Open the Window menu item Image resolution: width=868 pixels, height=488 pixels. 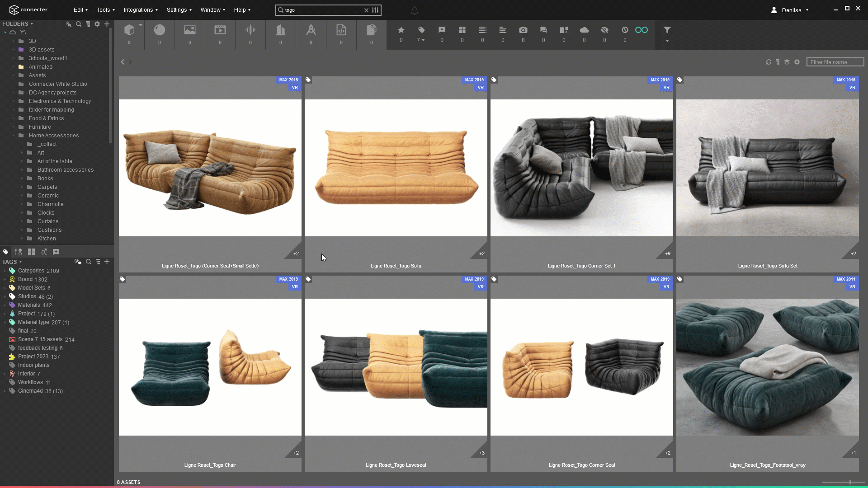pos(212,9)
